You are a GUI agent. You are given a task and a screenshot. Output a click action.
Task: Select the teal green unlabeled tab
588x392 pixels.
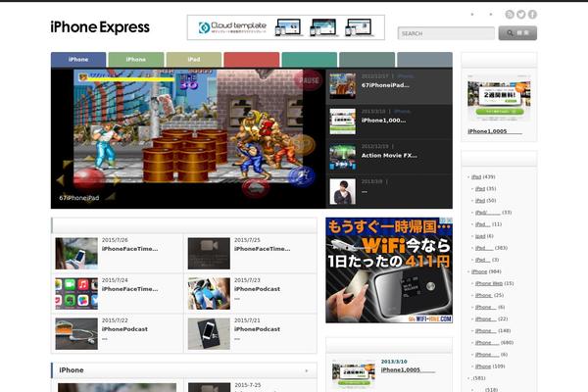click(x=310, y=59)
